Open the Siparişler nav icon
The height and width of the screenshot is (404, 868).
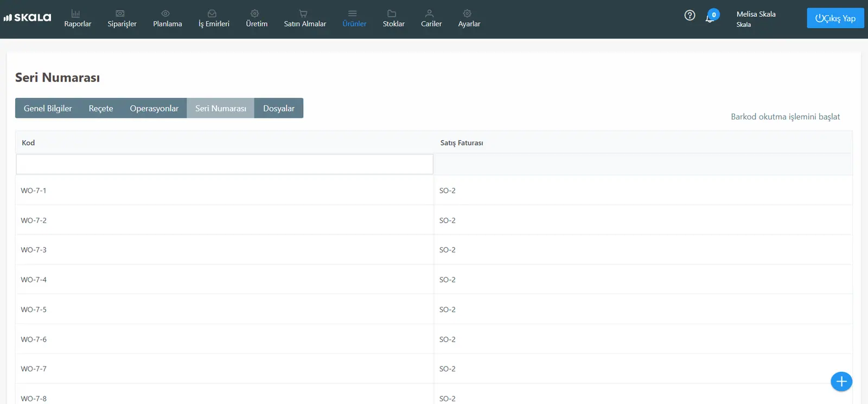(x=120, y=14)
